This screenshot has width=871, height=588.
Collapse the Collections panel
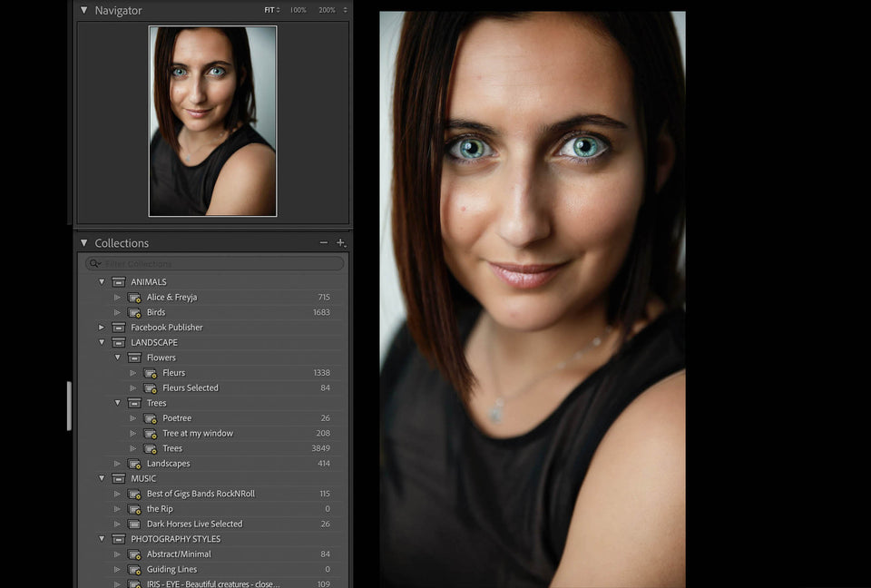point(84,243)
